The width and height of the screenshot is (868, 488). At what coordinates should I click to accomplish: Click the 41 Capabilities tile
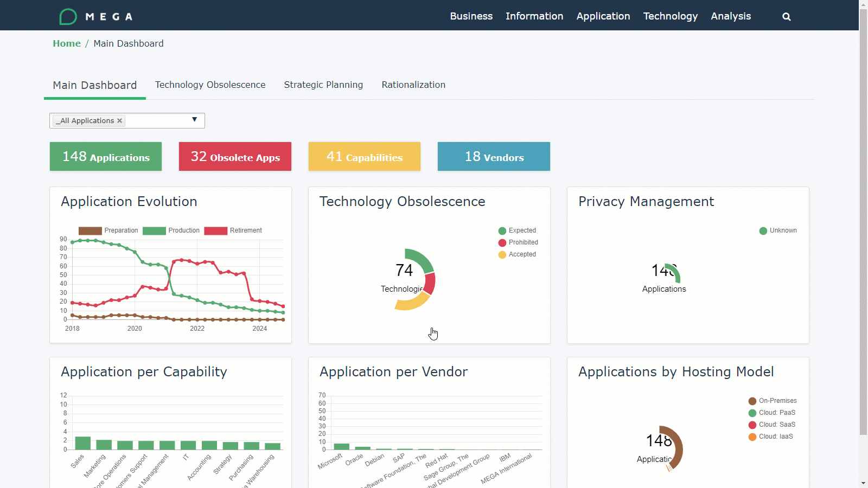[x=365, y=157]
